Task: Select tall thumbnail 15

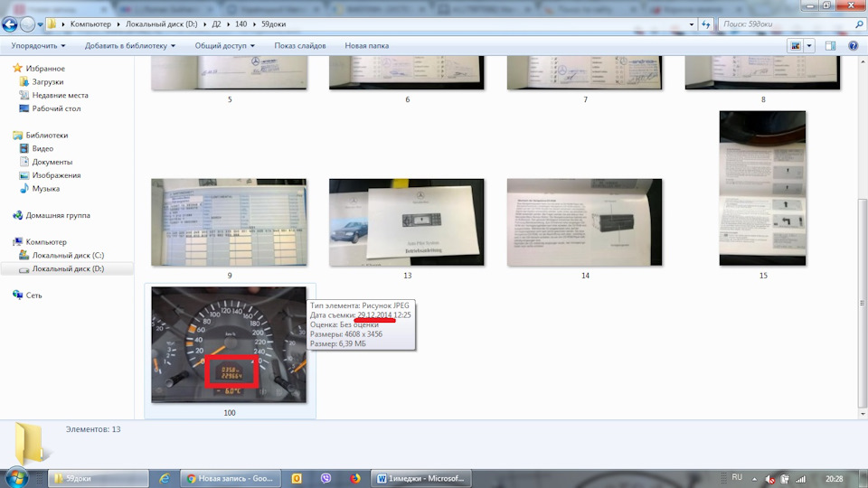Action: (763, 188)
